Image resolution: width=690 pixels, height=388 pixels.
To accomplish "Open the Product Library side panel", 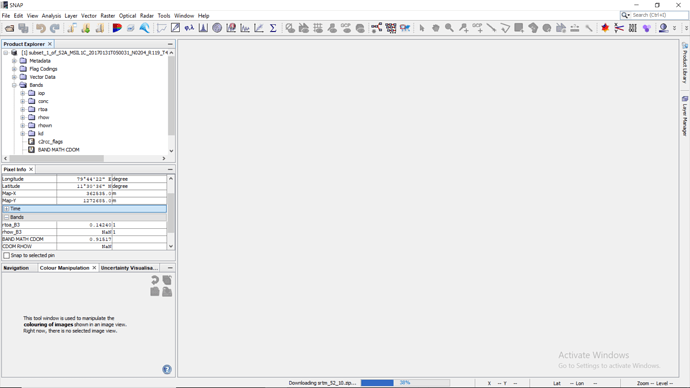I will coord(685,63).
